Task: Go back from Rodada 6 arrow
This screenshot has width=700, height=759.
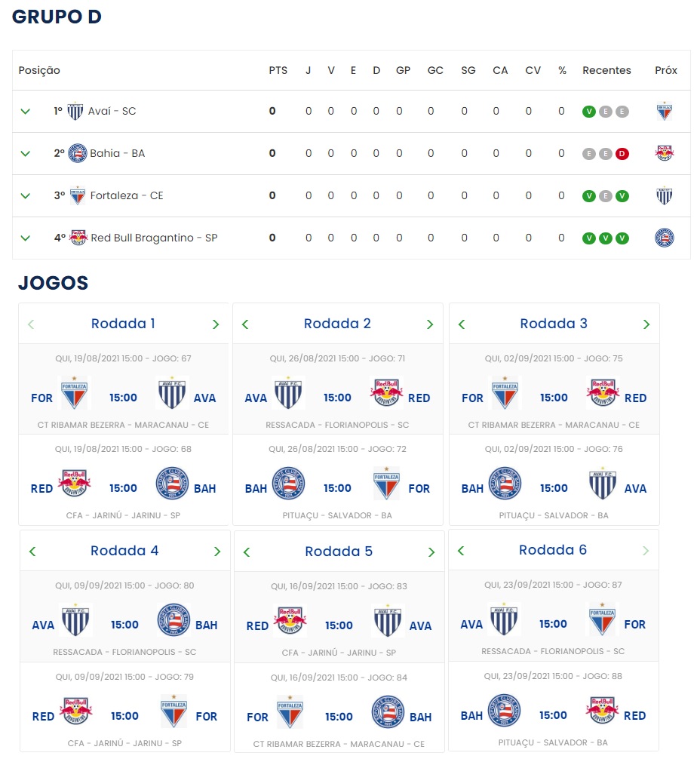Action: [461, 551]
